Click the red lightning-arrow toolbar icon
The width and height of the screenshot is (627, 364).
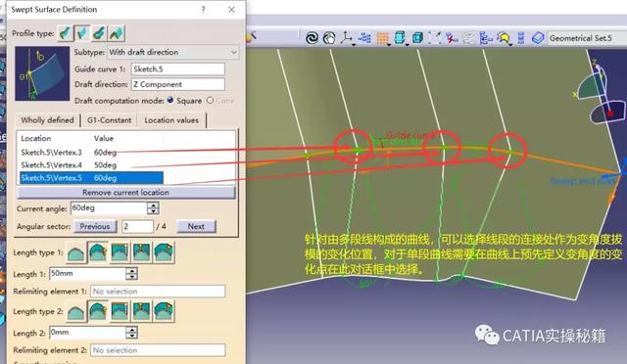452,38
